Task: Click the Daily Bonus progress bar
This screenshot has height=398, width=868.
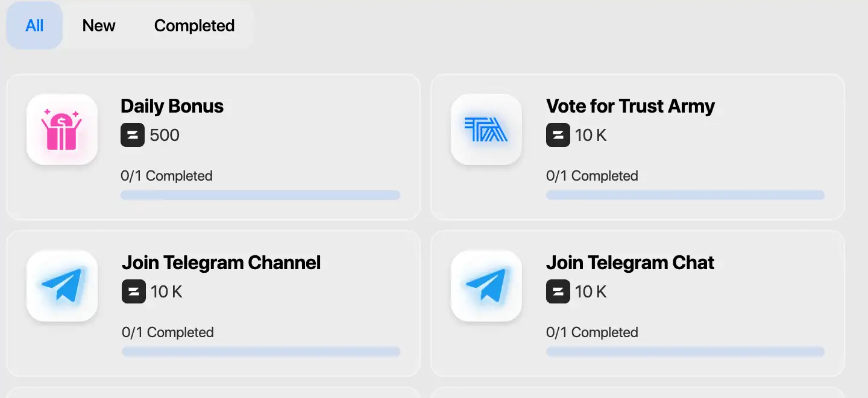Action: click(260, 195)
